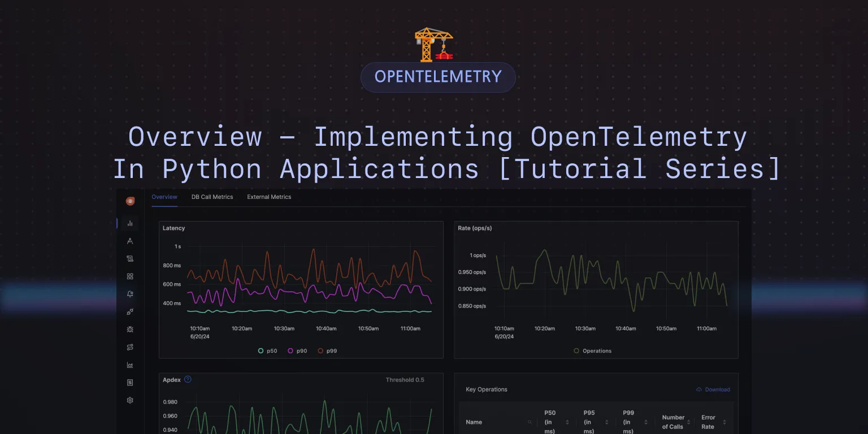Viewport: 868px width, 434px height.
Task: Switch to External Metrics tab
Action: [269, 197]
